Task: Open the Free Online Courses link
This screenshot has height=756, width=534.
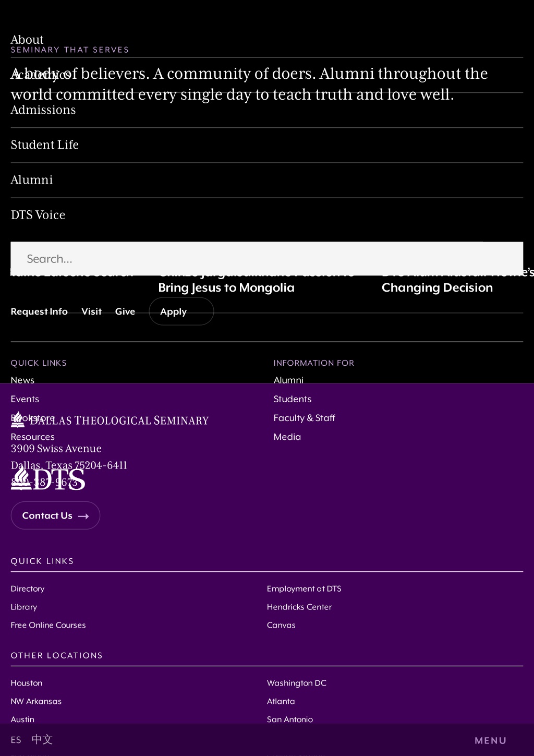Action: pyautogui.click(x=48, y=625)
